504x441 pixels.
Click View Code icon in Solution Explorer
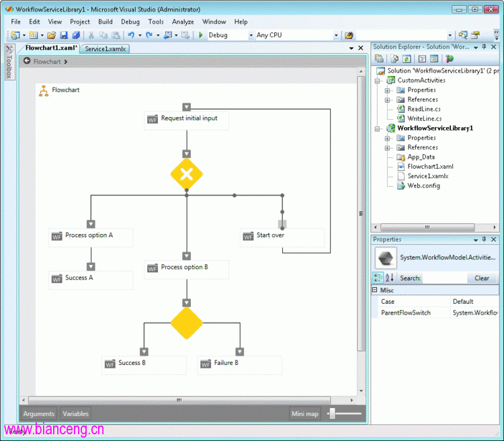422,59
